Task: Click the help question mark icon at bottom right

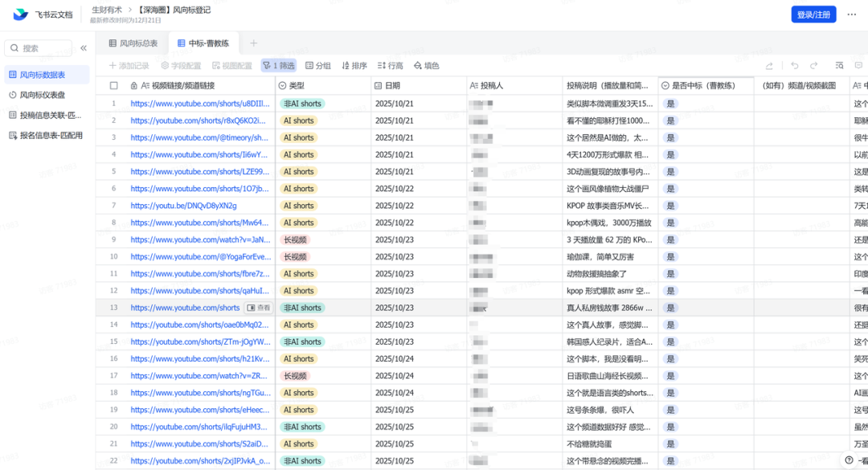Action: click(849, 460)
